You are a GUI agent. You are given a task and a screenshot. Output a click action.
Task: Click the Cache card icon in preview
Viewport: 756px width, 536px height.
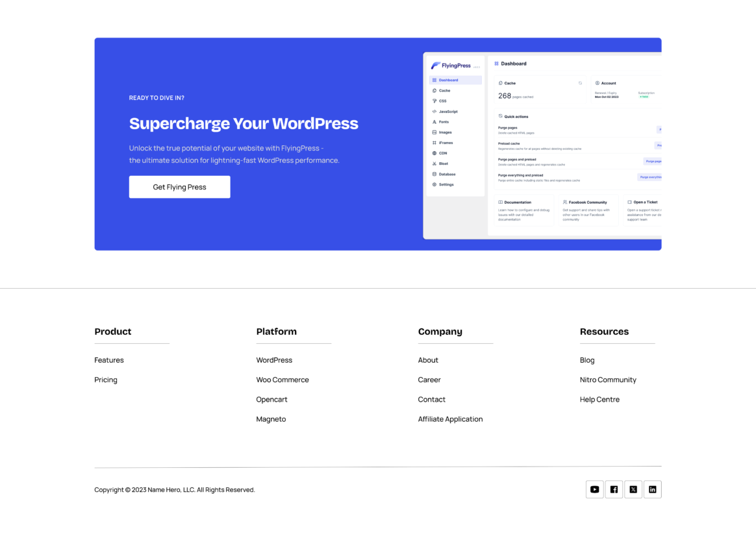click(501, 83)
